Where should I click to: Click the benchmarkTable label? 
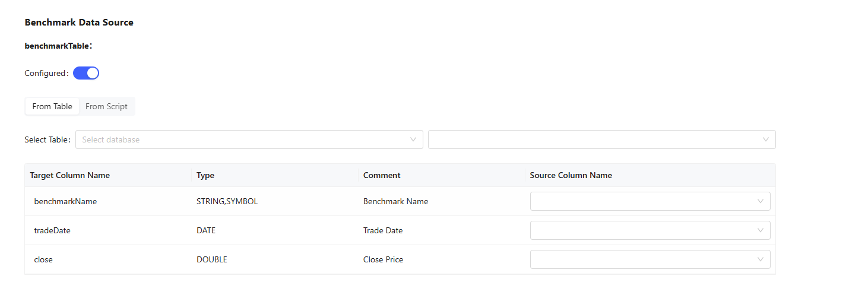click(56, 46)
